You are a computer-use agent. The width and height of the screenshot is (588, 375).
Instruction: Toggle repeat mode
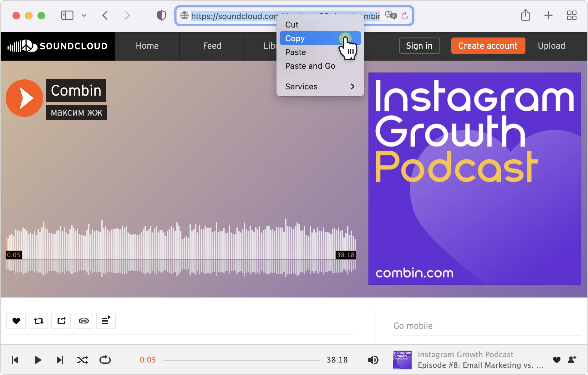click(105, 360)
